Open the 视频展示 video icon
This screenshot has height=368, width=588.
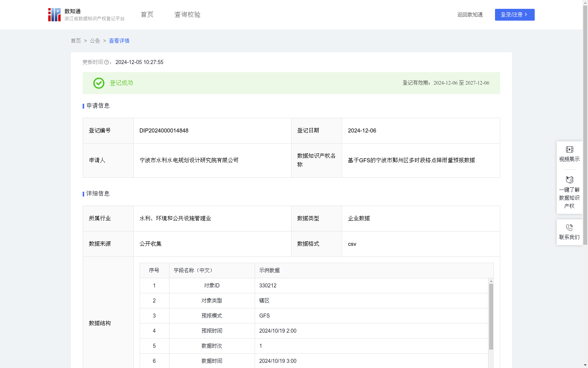(569, 149)
